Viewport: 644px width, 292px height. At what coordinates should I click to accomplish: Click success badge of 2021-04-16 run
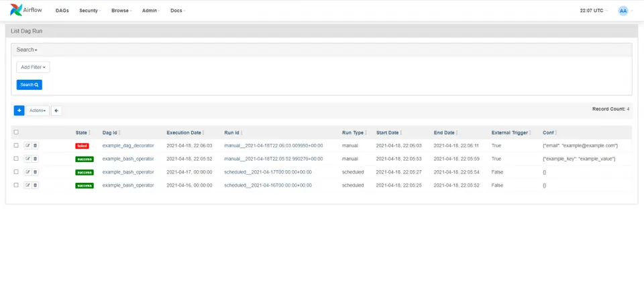click(x=85, y=186)
